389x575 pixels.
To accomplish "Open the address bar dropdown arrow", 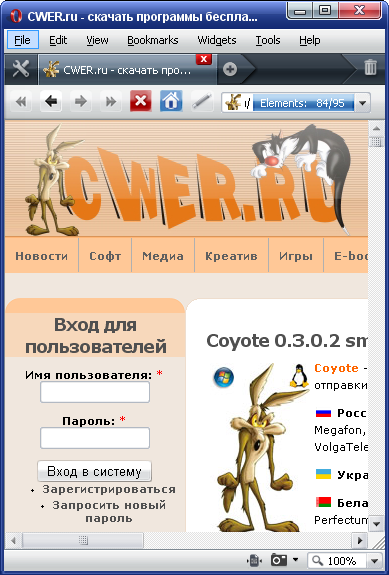I will pos(363,103).
